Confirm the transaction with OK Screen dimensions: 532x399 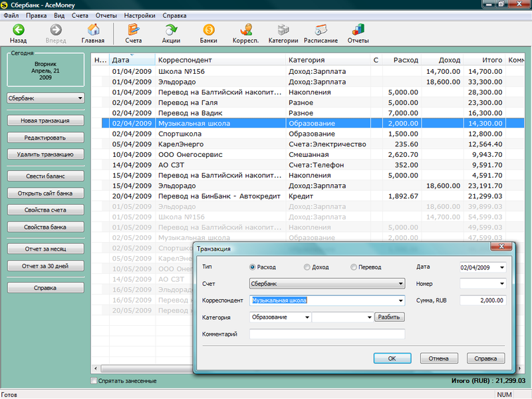point(392,358)
